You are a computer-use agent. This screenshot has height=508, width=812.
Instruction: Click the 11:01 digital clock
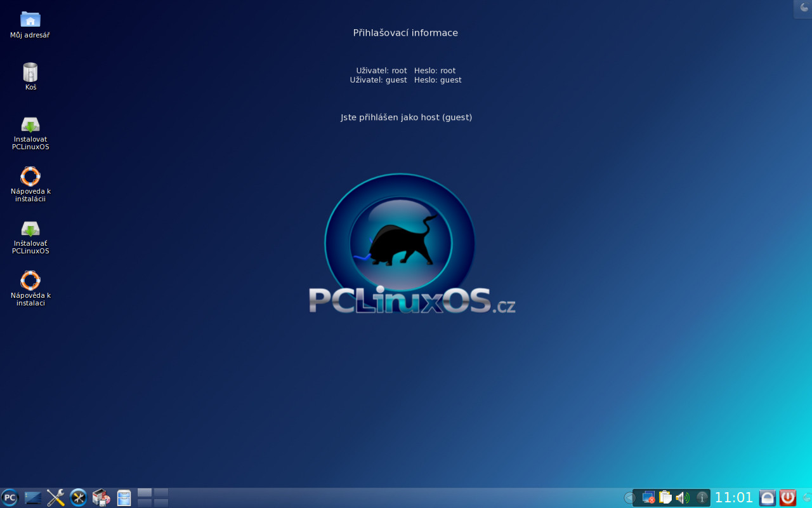(734, 498)
